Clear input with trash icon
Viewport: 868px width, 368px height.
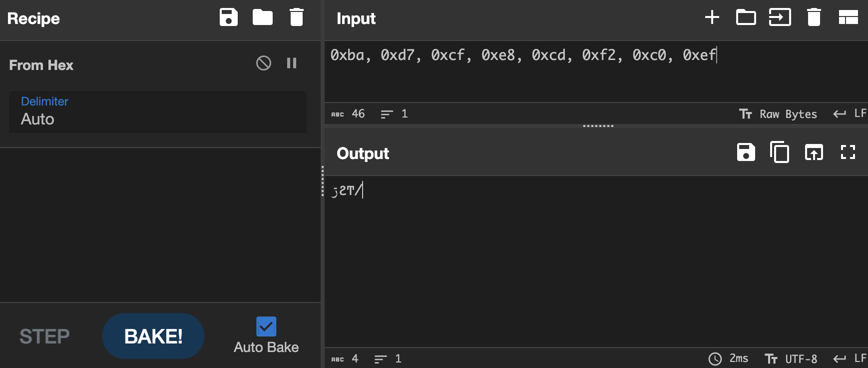tap(814, 17)
